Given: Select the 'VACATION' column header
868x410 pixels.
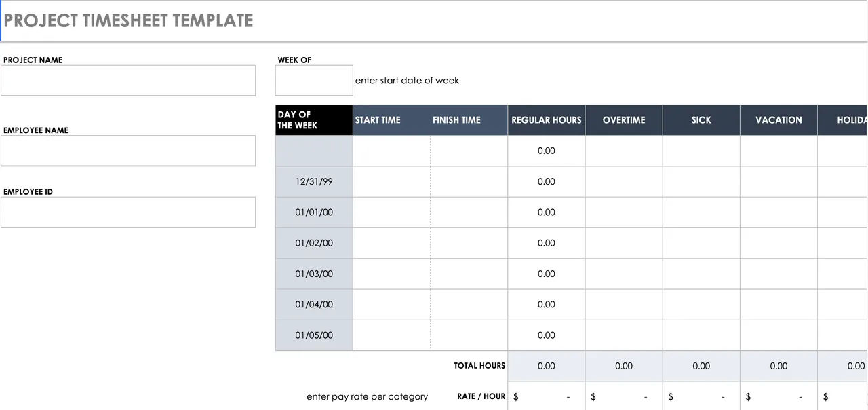Looking at the screenshot, I should click(x=778, y=120).
